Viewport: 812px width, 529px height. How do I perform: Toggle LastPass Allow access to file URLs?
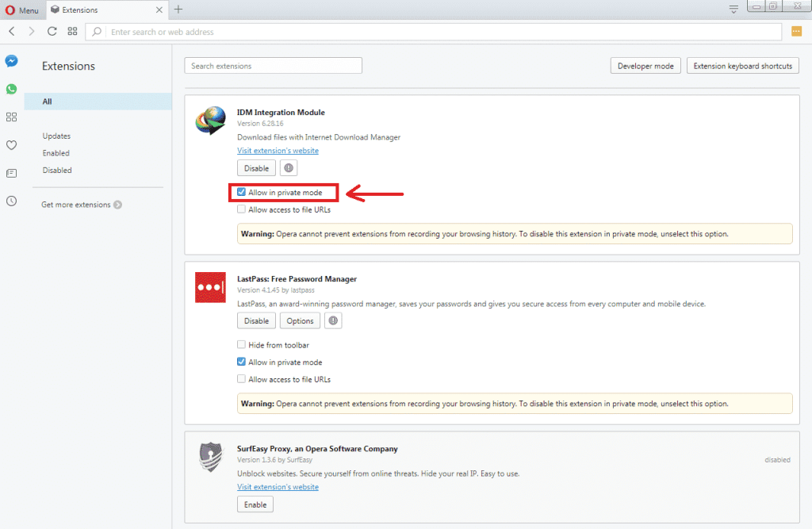coord(241,379)
